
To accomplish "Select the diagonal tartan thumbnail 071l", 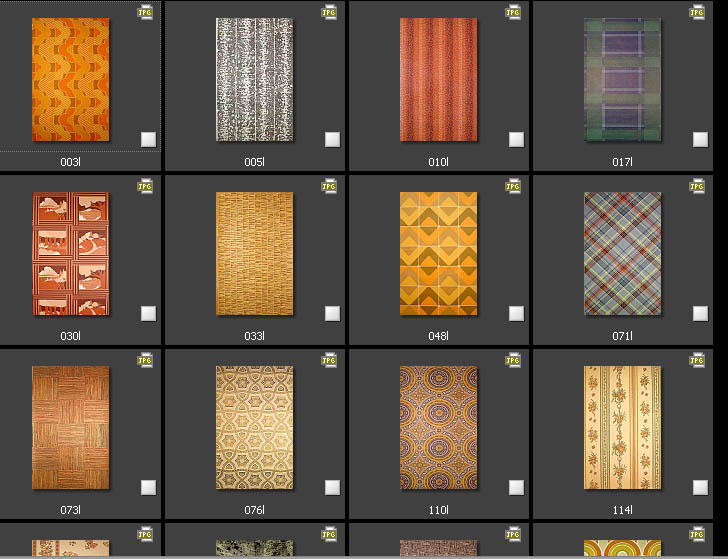I will tap(622, 254).
